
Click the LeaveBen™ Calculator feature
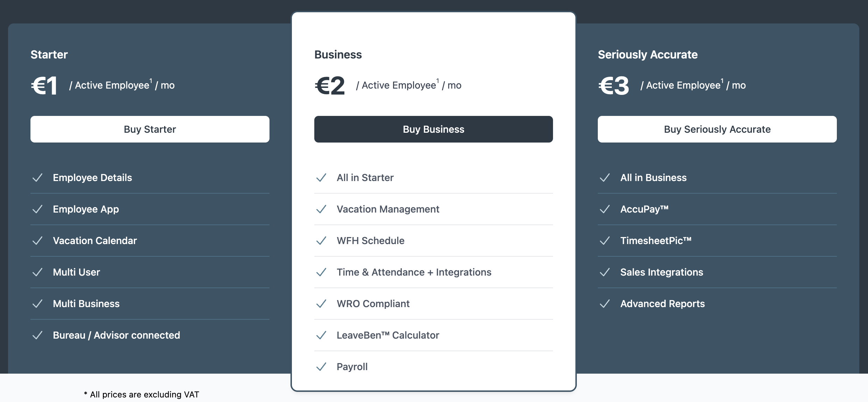[x=388, y=335]
